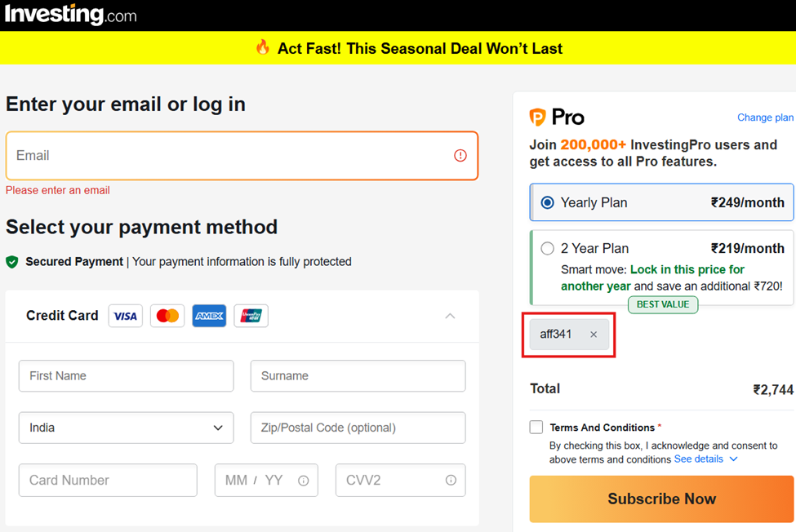The height and width of the screenshot is (532, 796).
Task: Collapse the Credit Card section chevron
Action: tap(450, 316)
